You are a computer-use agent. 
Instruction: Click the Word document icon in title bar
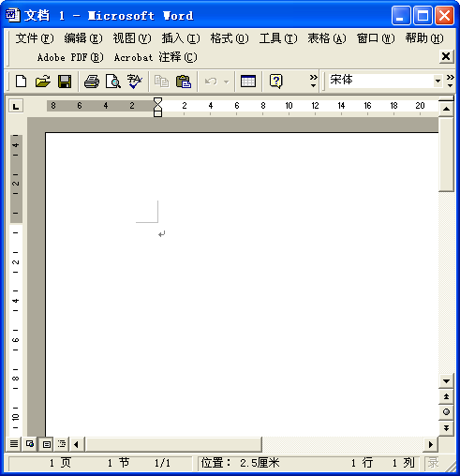point(13,15)
